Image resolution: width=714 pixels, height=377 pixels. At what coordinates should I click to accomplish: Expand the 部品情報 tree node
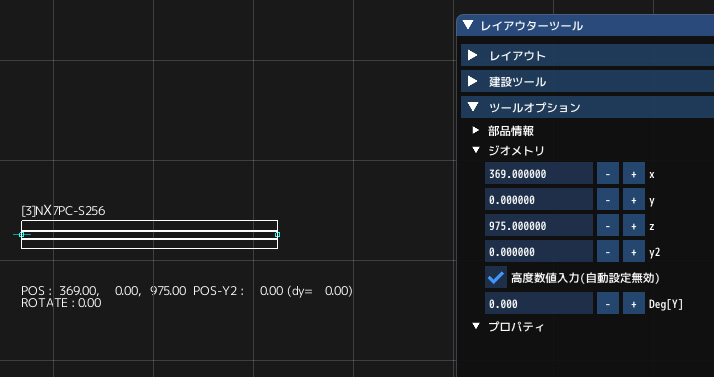point(476,131)
